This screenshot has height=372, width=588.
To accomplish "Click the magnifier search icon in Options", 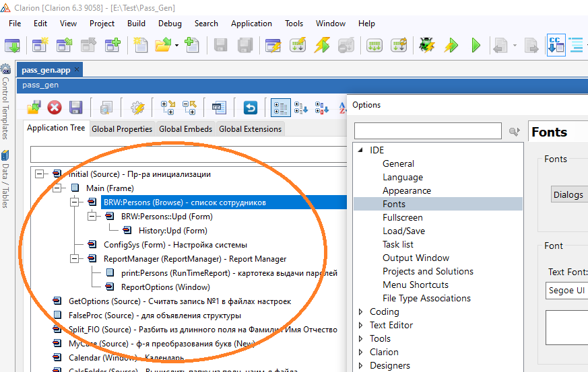I will (x=515, y=131).
